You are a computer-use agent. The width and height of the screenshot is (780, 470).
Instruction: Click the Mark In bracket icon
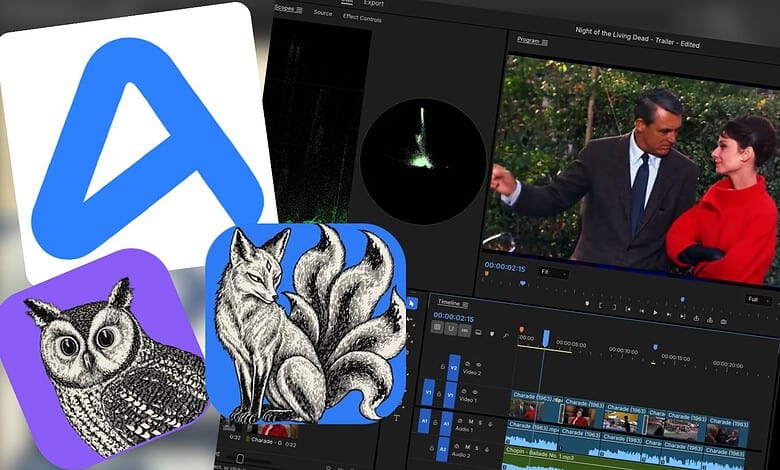point(600,305)
